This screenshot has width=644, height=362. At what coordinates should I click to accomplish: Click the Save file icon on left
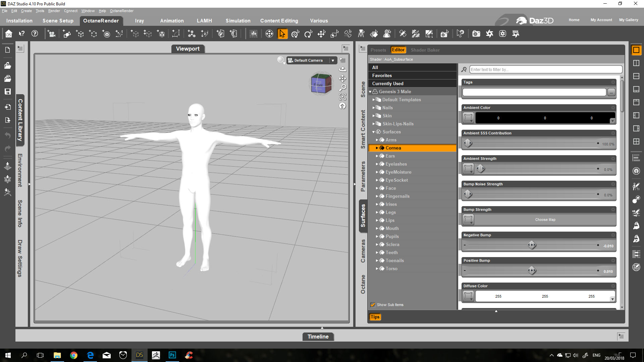click(8, 92)
